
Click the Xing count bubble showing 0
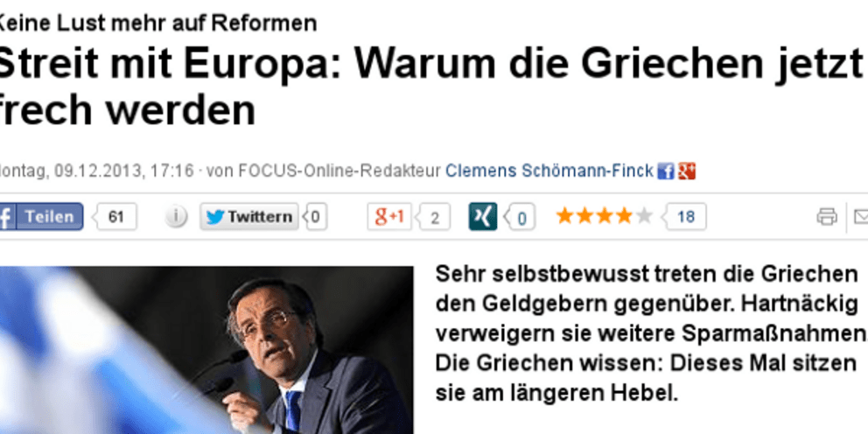point(521,218)
